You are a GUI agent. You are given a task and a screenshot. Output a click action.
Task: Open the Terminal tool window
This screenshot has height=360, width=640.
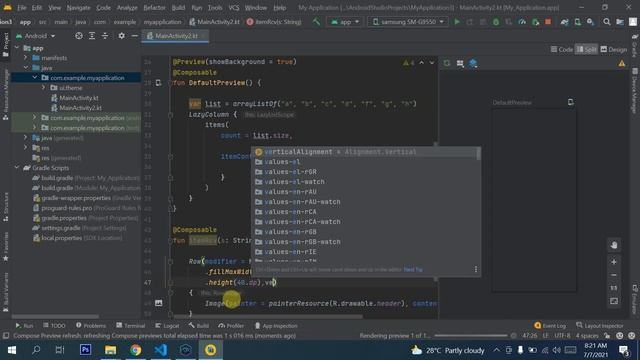tap(131, 326)
